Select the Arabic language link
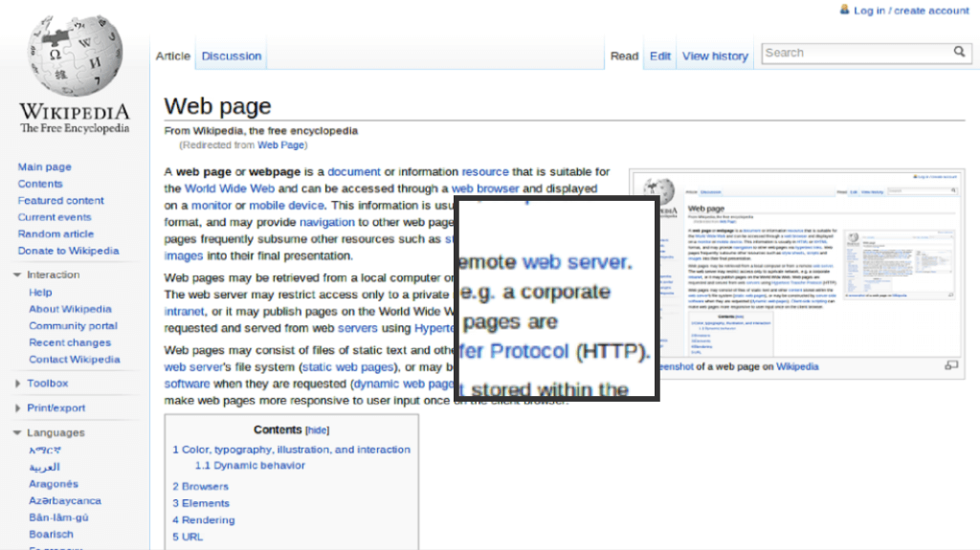The height and width of the screenshot is (550, 980). click(44, 468)
